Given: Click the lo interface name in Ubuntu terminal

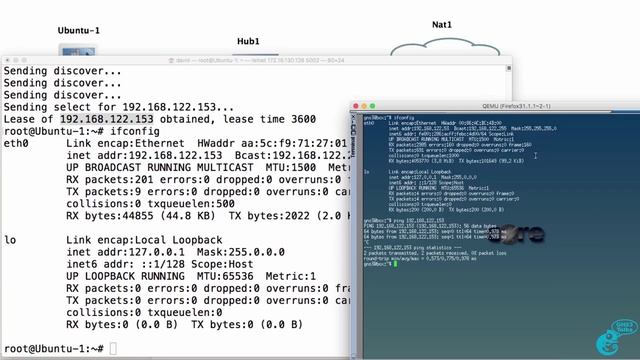Looking at the screenshot, I should [10, 240].
